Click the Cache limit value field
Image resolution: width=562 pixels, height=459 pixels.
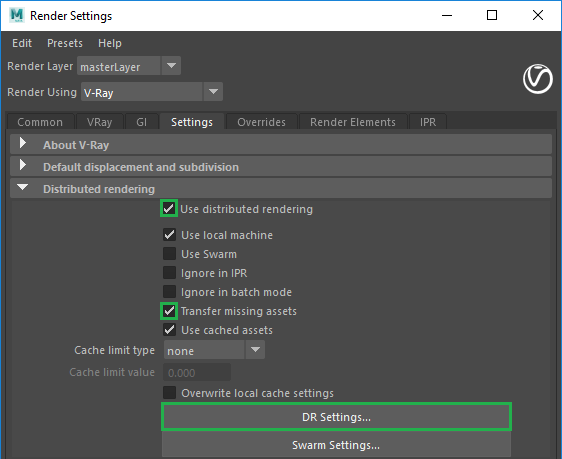[x=197, y=373]
